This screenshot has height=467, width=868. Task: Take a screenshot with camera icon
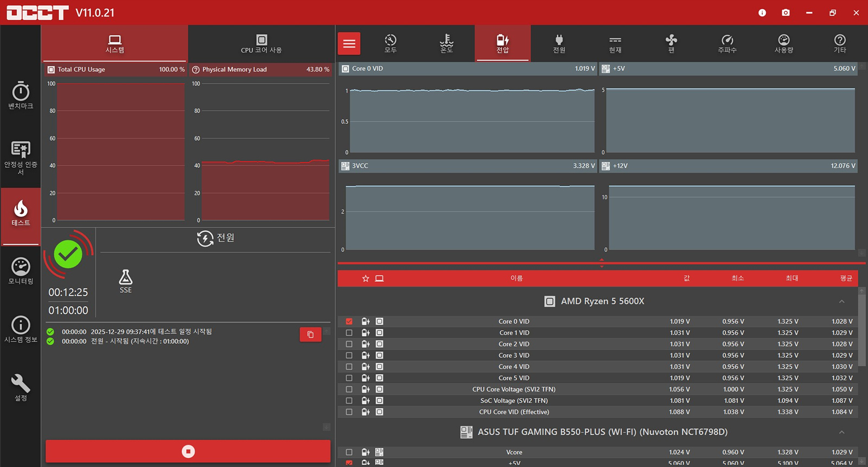pyautogui.click(x=786, y=12)
